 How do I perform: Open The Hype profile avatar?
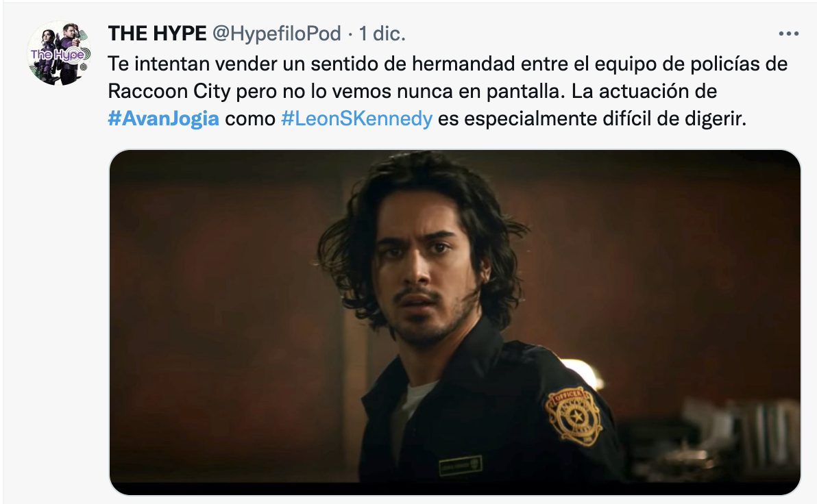(59, 53)
